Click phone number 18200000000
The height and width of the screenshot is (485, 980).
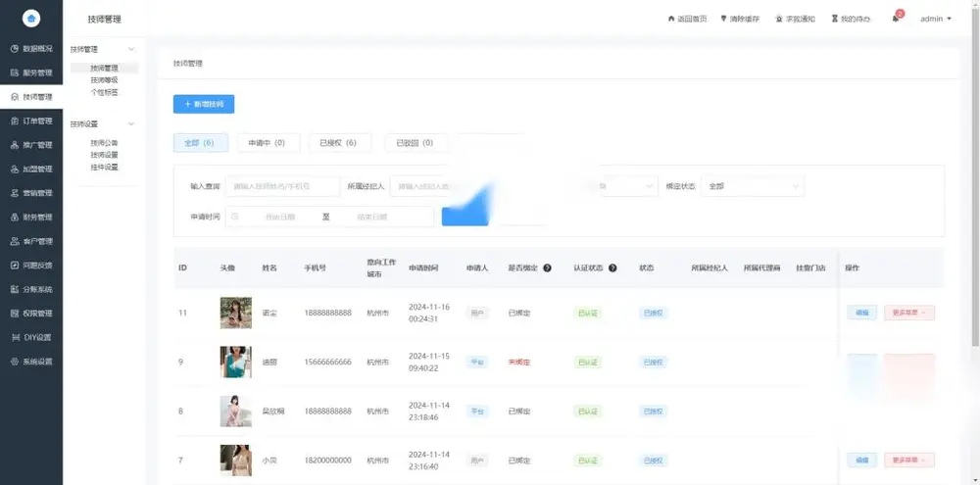(x=328, y=461)
